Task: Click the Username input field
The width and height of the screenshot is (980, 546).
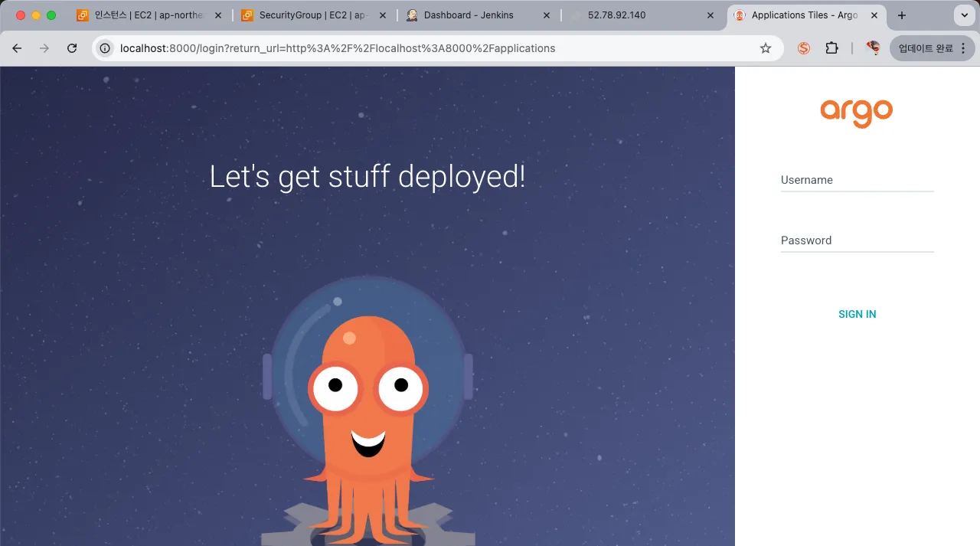Action: 857,181
